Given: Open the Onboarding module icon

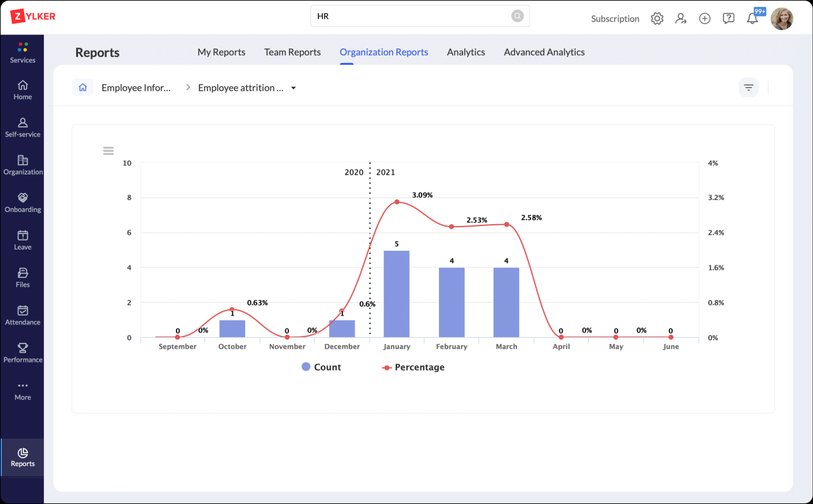Looking at the screenshot, I should point(23,198).
